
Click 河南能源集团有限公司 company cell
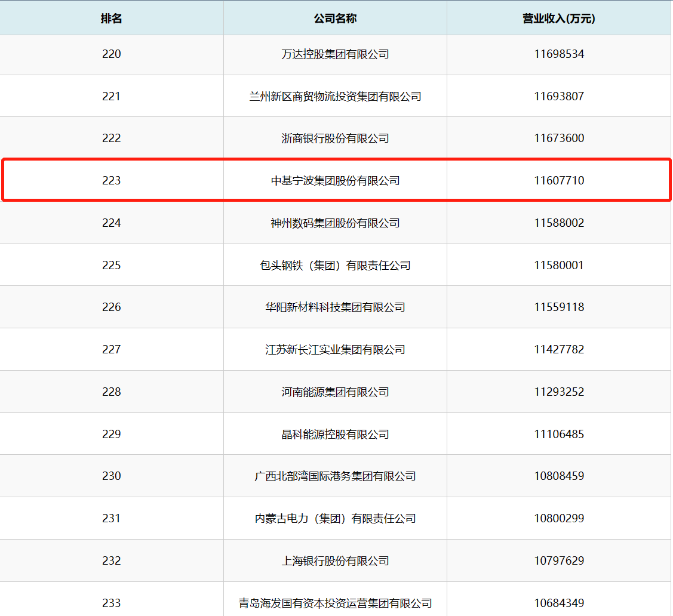coord(335,392)
